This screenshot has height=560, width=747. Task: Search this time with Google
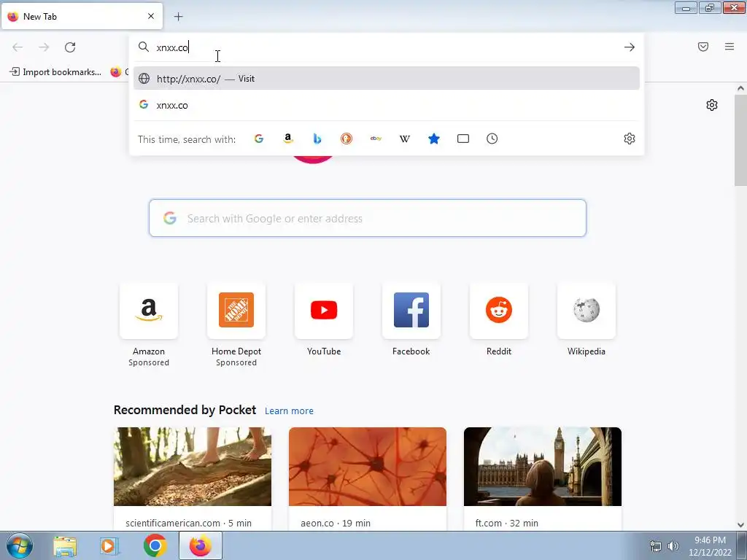click(x=259, y=139)
